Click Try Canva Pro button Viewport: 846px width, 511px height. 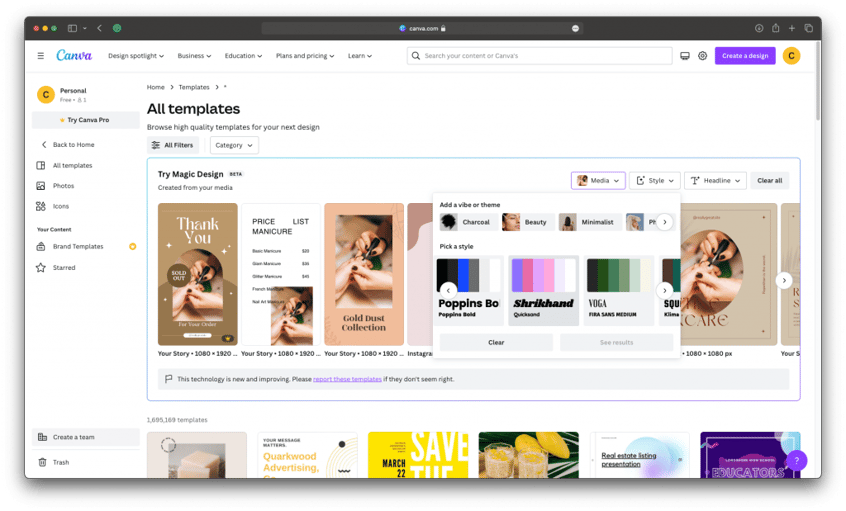point(85,120)
